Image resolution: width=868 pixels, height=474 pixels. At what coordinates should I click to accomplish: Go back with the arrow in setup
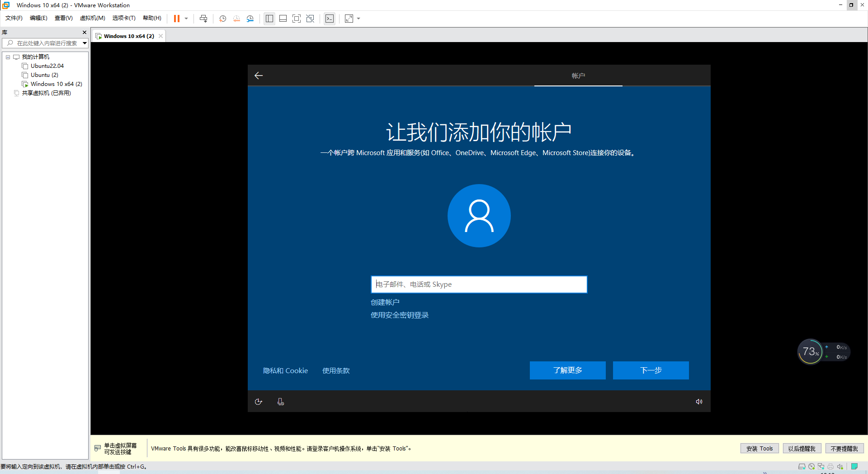[x=259, y=76]
